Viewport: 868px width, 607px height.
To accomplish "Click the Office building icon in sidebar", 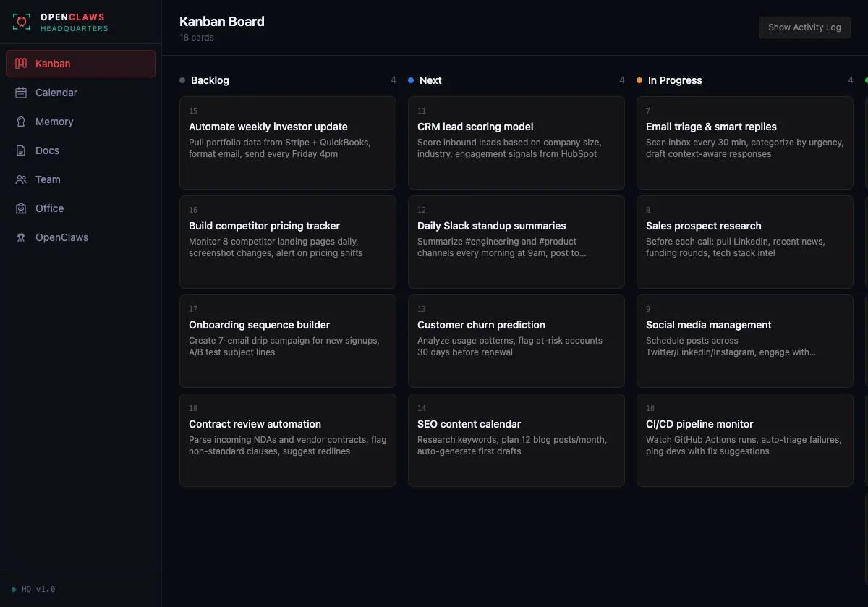I will click(x=21, y=208).
